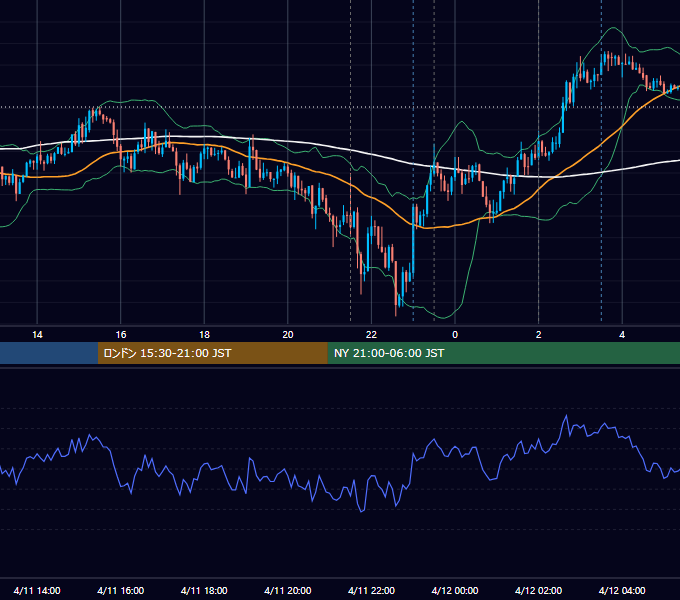
Task: Select the NY 21:00-06:00 JST session bar
Action: tap(503, 353)
